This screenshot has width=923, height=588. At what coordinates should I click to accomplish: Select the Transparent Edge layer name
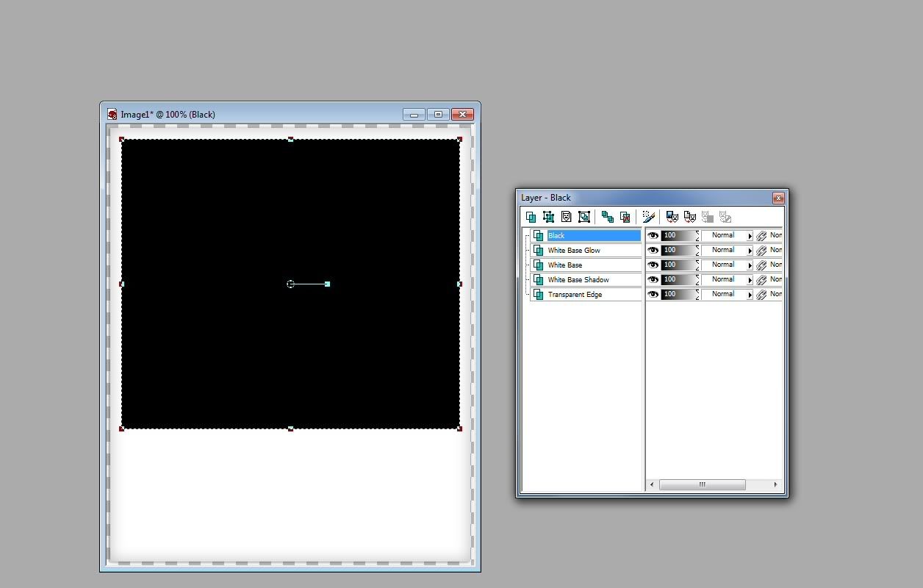[x=575, y=294]
